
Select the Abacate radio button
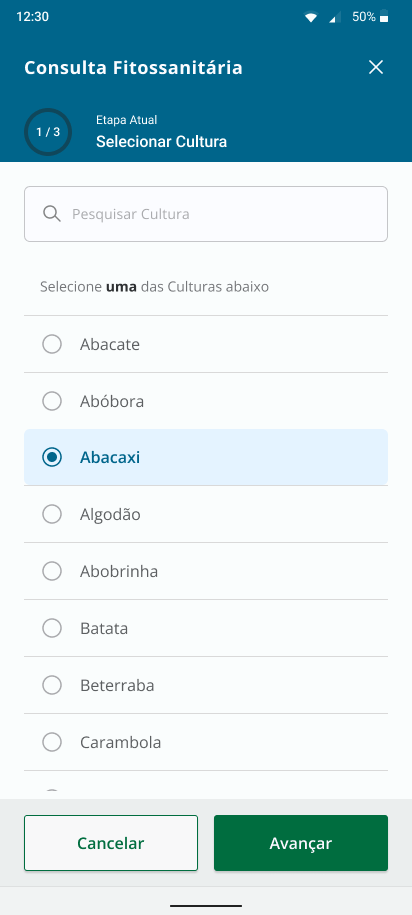tap(52, 344)
